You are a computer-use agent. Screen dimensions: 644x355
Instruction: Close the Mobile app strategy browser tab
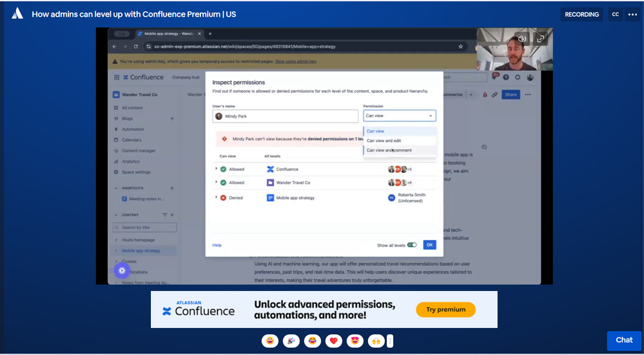pos(200,34)
